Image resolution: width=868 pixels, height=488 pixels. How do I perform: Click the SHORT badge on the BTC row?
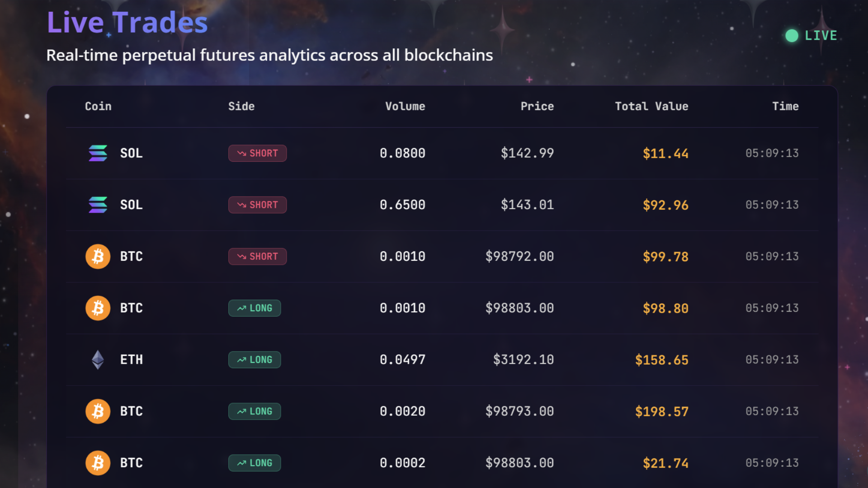pyautogui.click(x=257, y=257)
